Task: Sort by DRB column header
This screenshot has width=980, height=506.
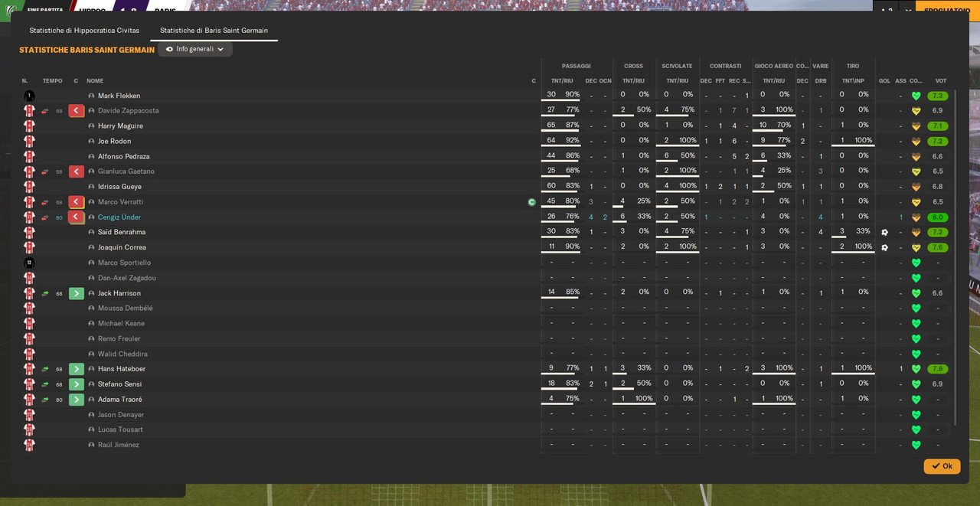Action: (x=821, y=81)
